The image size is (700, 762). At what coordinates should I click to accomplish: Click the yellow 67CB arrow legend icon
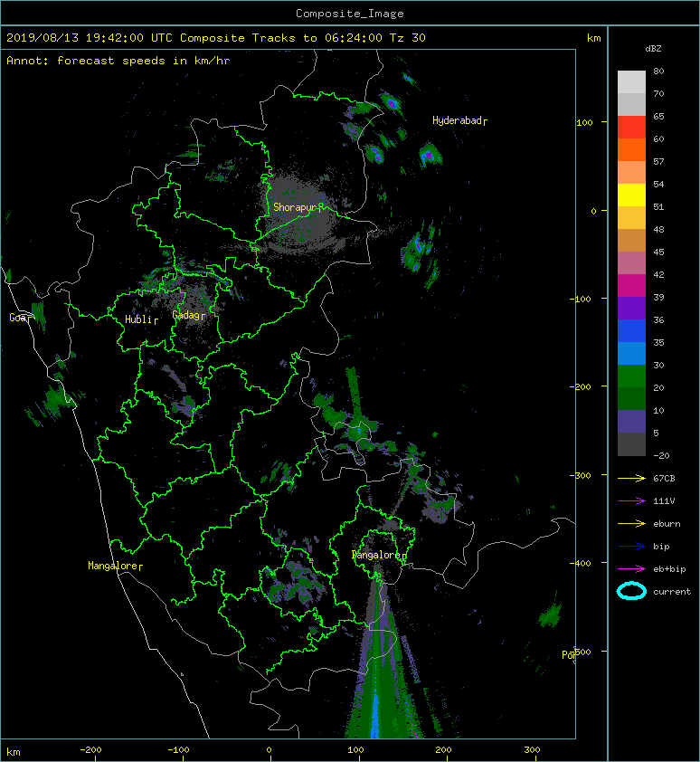pos(631,478)
